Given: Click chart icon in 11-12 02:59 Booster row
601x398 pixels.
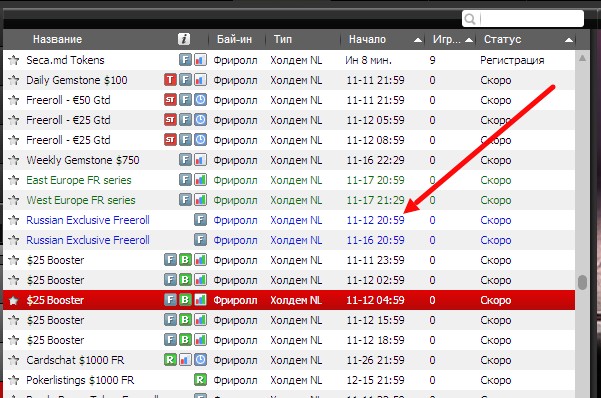Looking at the screenshot, I should point(200,280).
